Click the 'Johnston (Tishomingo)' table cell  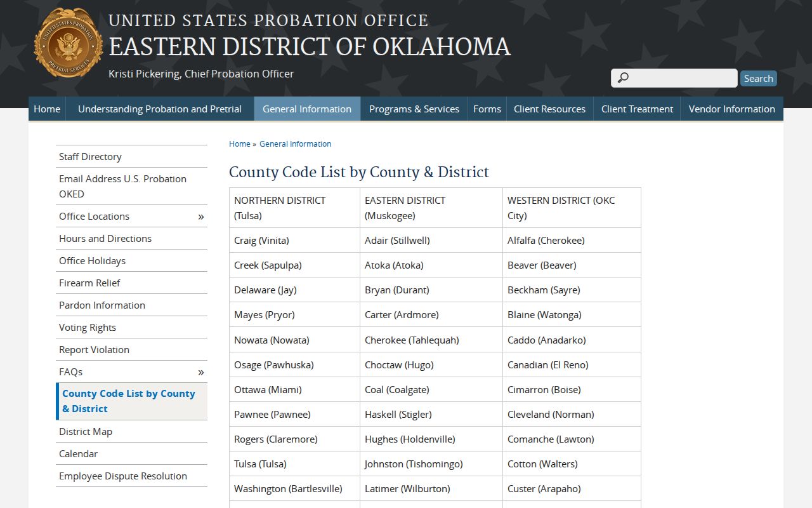coord(431,464)
